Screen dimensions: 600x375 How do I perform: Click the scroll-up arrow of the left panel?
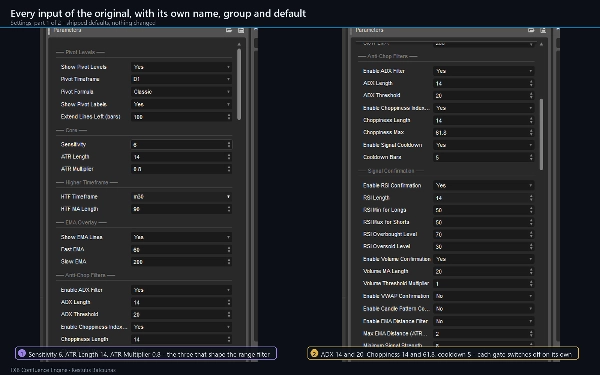point(239,44)
